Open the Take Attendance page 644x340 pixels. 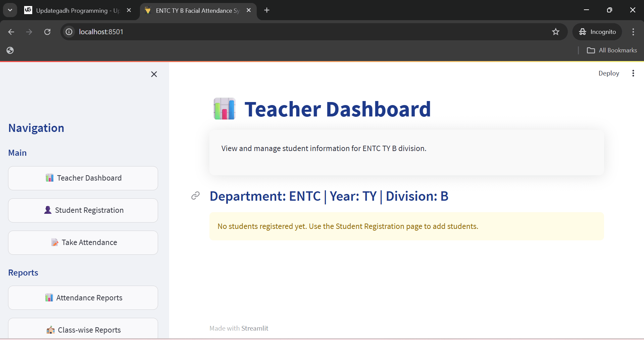(x=83, y=243)
